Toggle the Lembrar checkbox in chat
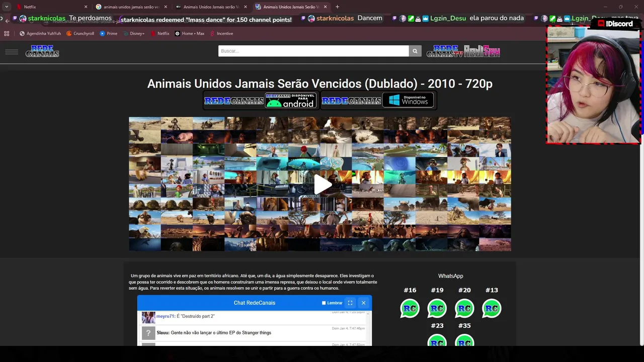Screen dimensions: 644x362 click(324, 303)
